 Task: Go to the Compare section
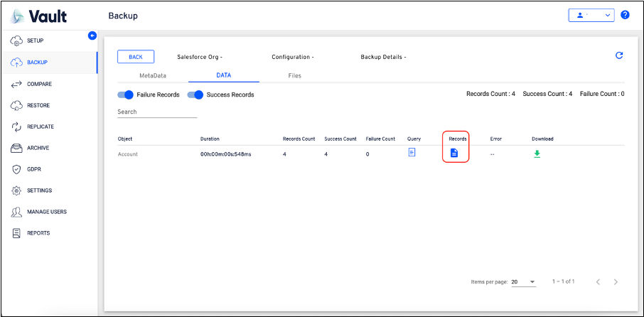click(38, 84)
